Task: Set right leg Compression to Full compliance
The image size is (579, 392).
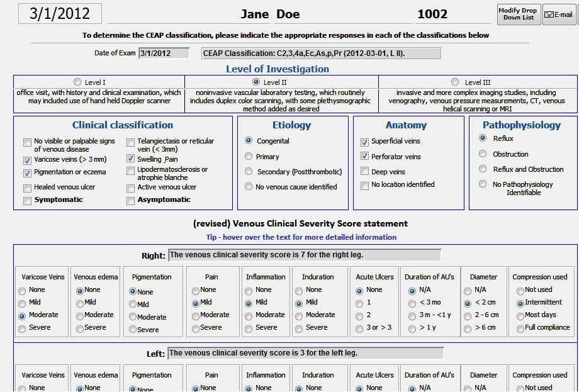Action: (520, 329)
